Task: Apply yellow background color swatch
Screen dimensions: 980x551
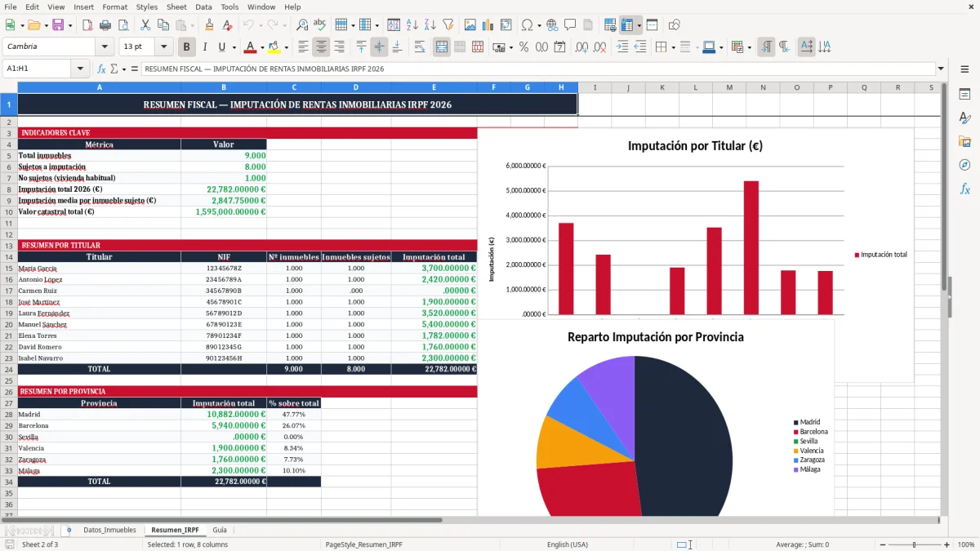Action: tap(274, 47)
